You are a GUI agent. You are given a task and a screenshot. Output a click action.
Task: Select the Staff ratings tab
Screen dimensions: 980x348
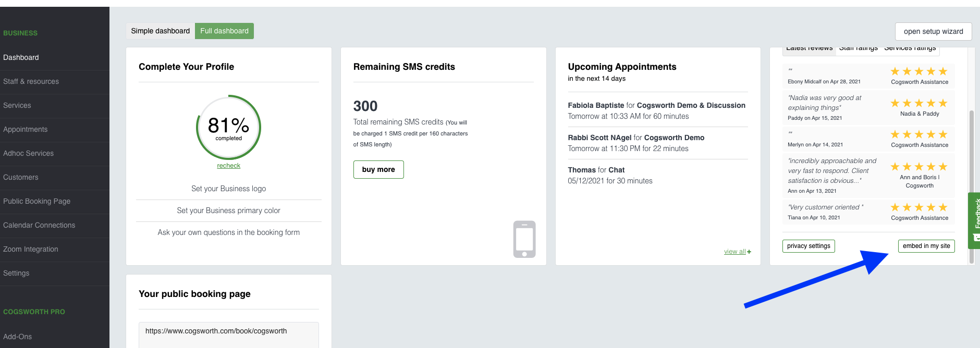tap(858, 49)
